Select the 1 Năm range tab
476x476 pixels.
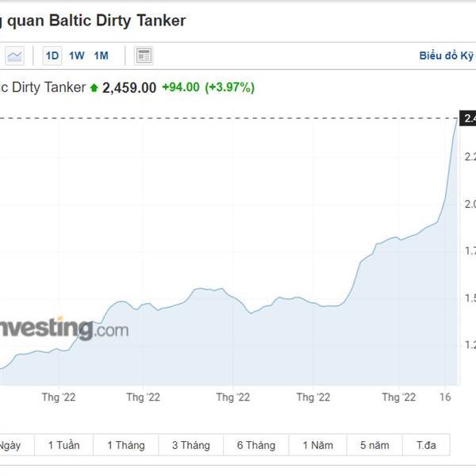[317, 445]
